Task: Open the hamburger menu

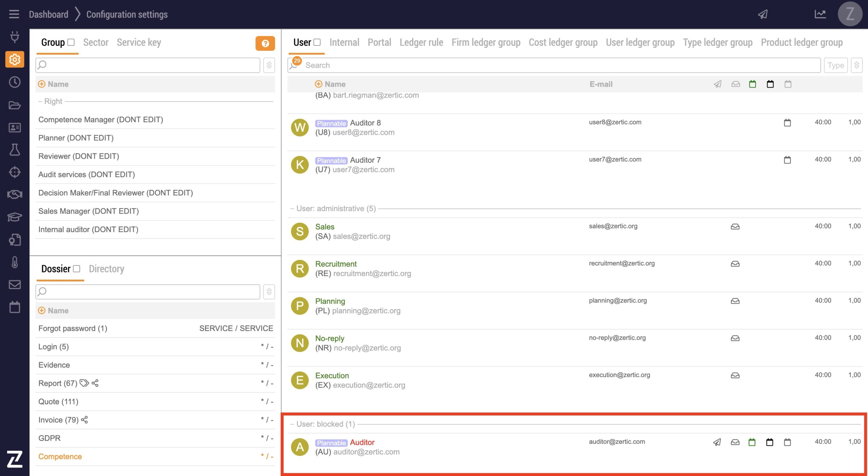Action: (x=14, y=14)
